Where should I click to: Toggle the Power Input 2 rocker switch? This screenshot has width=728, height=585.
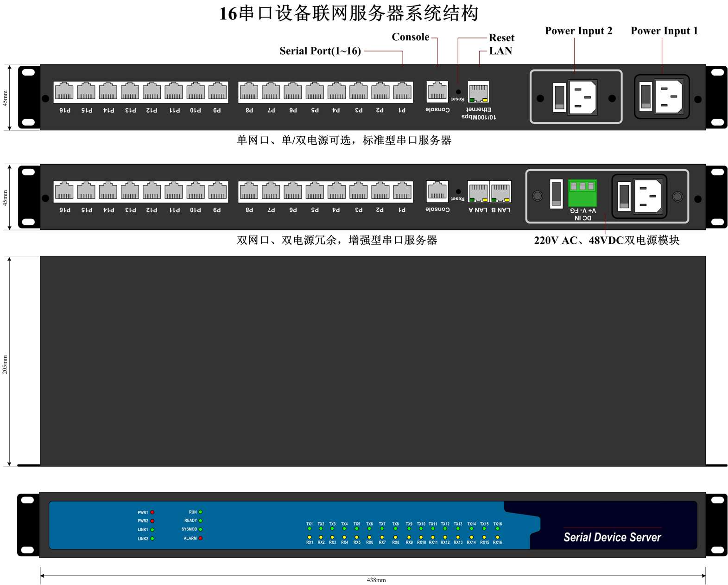pos(559,97)
